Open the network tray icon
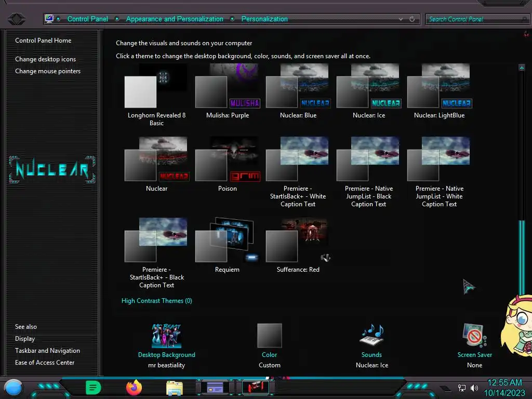 tap(462, 388)
